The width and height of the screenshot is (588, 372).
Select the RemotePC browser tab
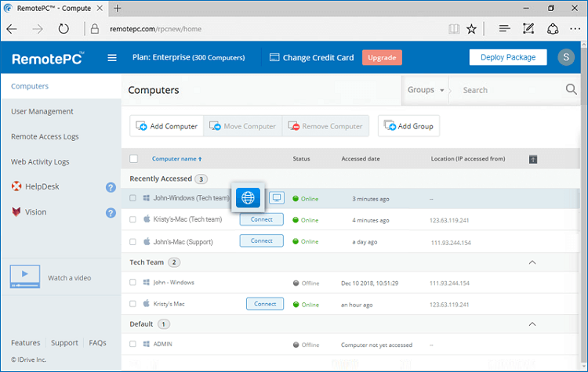point(53,9)
